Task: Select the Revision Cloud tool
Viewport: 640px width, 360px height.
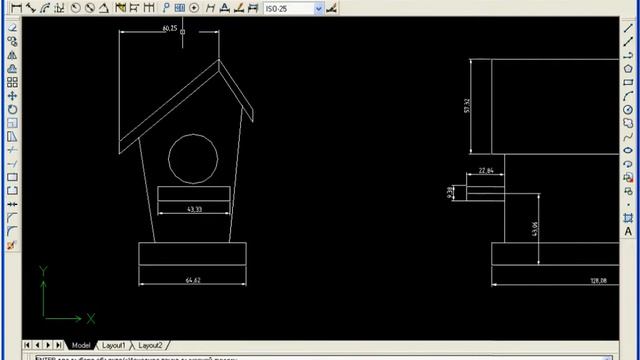Action: (628, 123)
